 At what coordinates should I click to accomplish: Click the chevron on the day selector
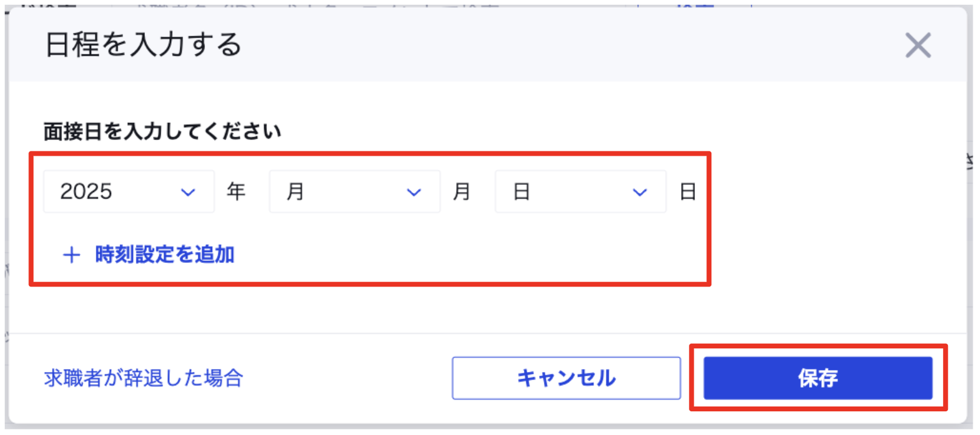tap(639, 192)
